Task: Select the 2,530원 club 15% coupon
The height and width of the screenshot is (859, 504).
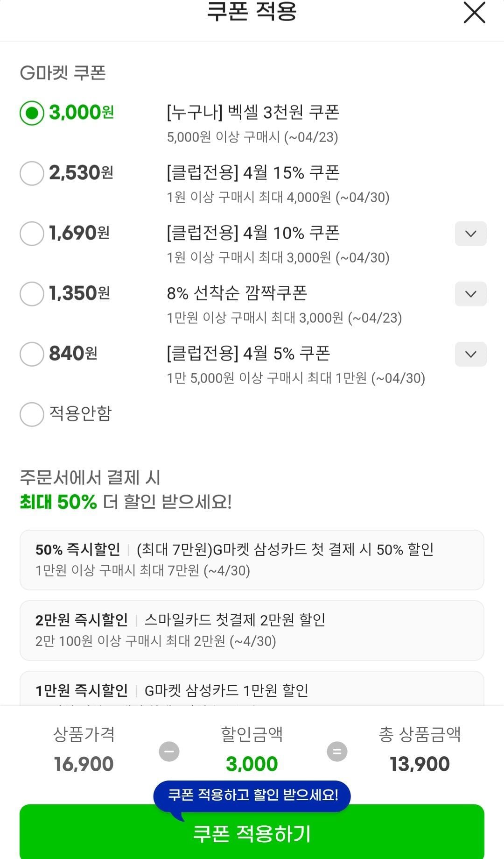Action: (32, 173)
